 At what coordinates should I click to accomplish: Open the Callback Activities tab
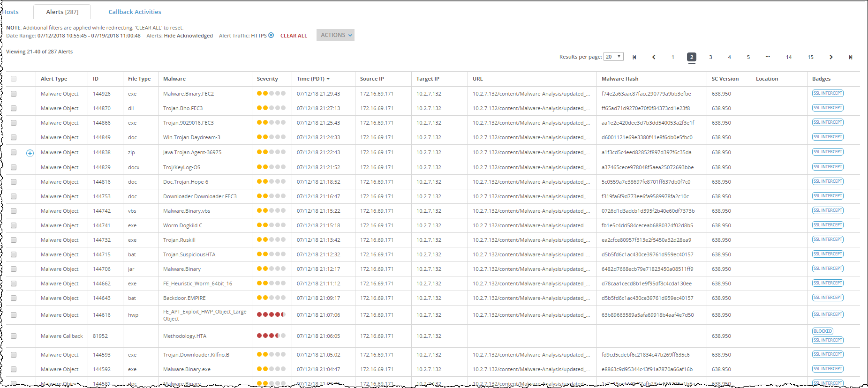(x=135, y=12)
